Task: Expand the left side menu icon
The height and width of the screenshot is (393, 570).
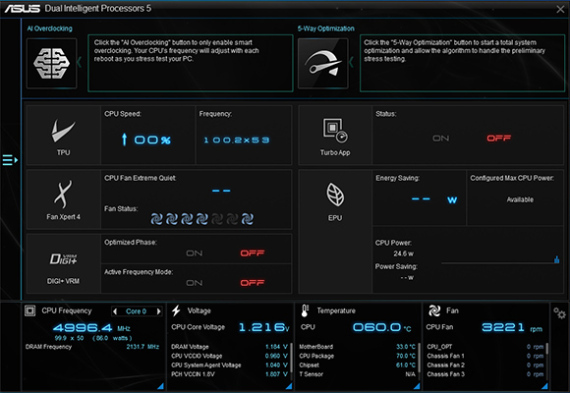Action: [x=10, y=160]
